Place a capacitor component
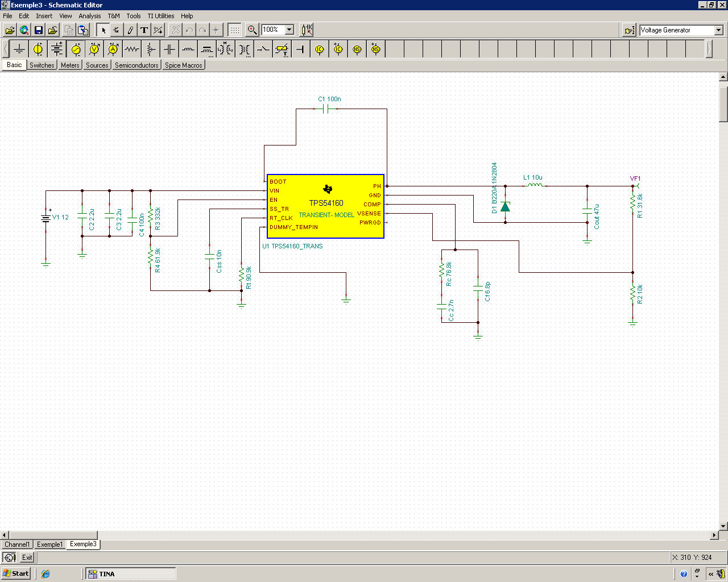Screen dimensions: 728x582 coord(169,49)
